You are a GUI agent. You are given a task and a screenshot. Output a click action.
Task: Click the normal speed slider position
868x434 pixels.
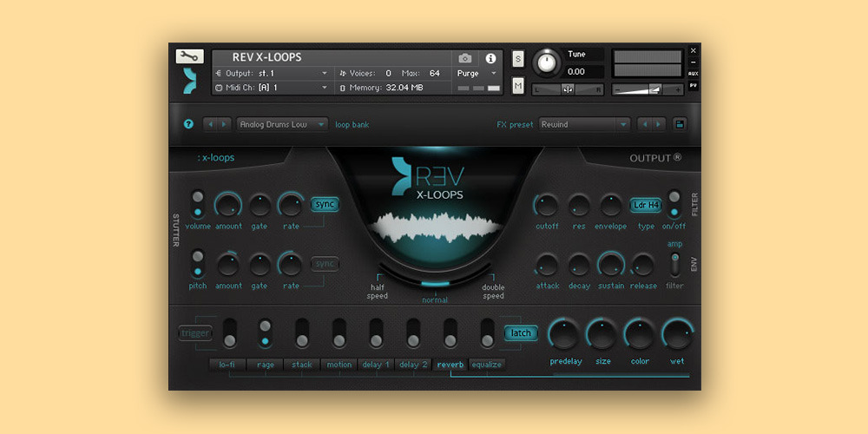pos(435,284)
